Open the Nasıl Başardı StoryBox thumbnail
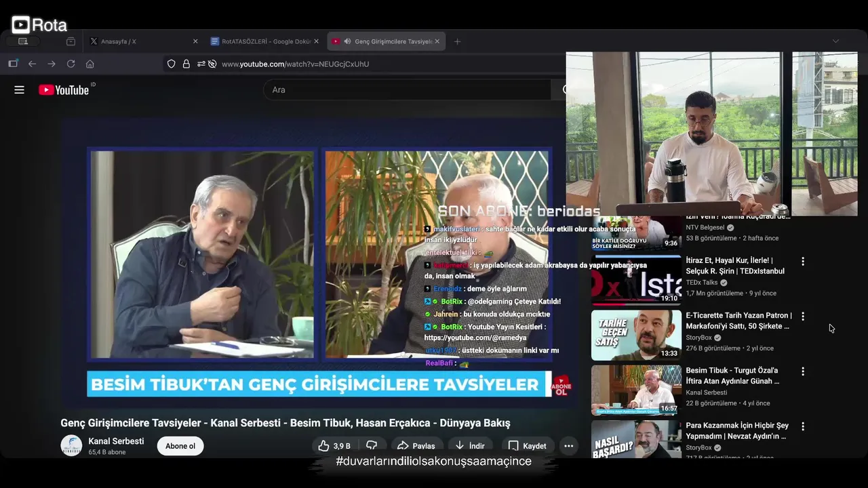 [x=636, y=439]
